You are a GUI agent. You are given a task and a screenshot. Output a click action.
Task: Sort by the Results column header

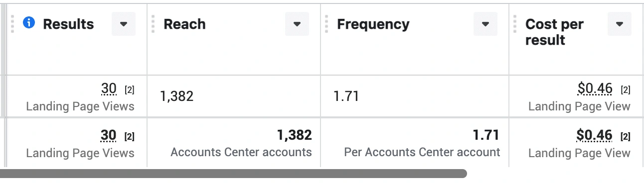[68, 24]
